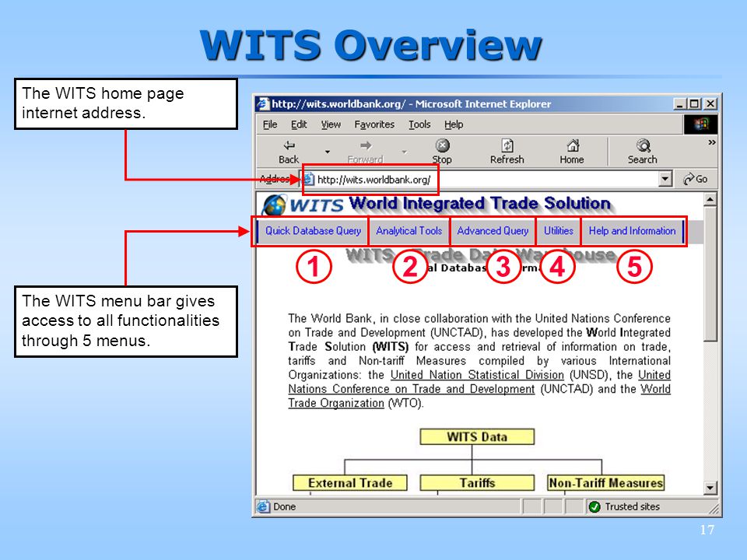Click the vertical scrollbar thumb
This screenshot has width=747, height=560.
710,274
